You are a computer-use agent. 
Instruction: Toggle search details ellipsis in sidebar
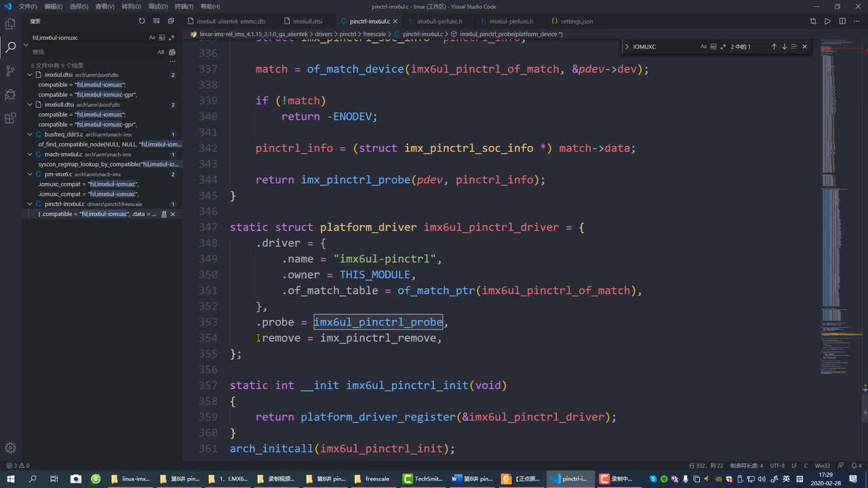click(x=172, y=62)
